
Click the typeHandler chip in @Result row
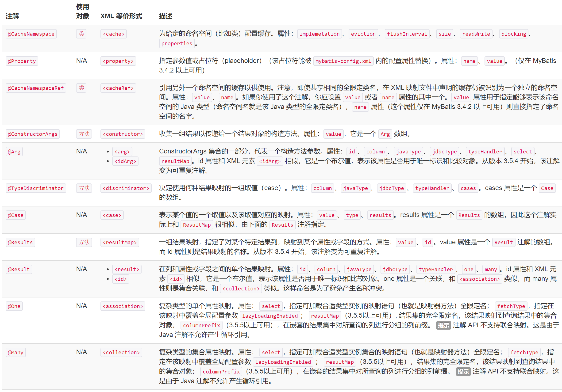pos(436,269)
